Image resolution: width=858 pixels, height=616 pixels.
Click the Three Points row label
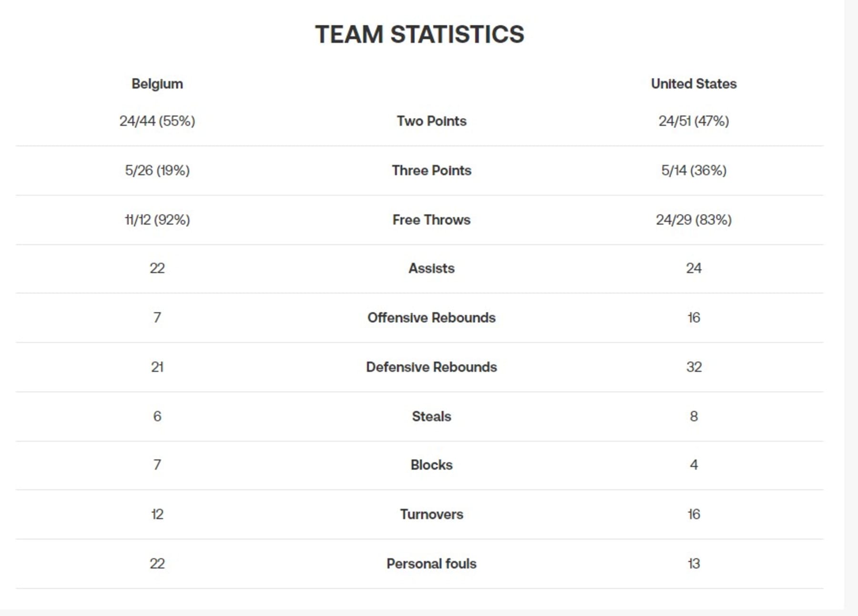point(431,171)
